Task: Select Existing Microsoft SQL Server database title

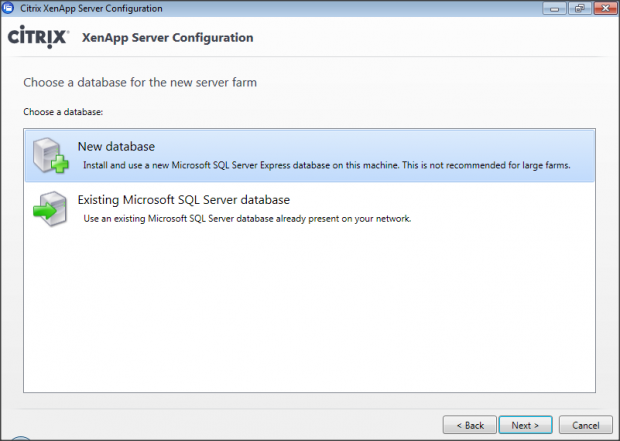Action: 183,200
